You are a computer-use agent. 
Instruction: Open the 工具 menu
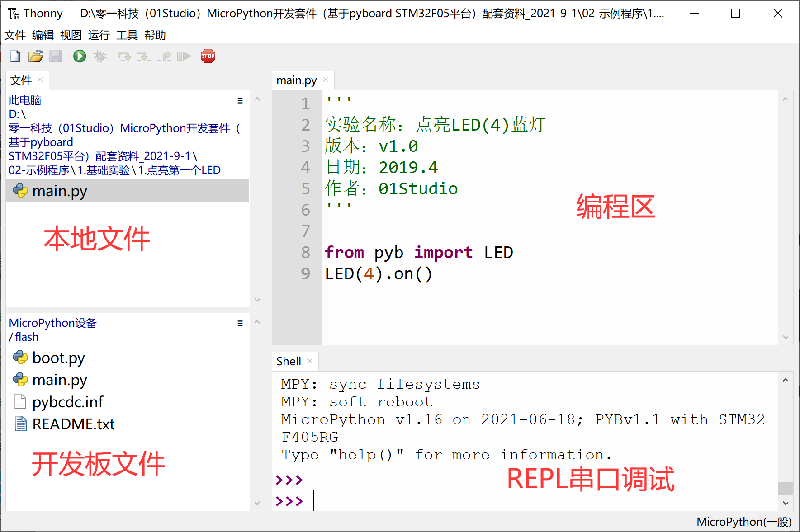[x=128, y=35]
